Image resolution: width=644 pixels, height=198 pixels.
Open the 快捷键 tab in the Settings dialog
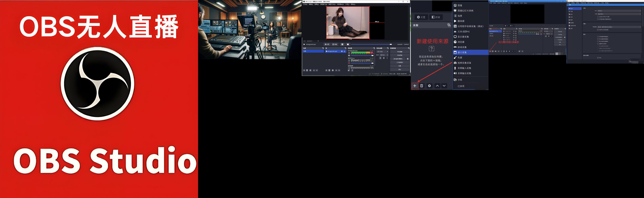[x=575, y=23]
